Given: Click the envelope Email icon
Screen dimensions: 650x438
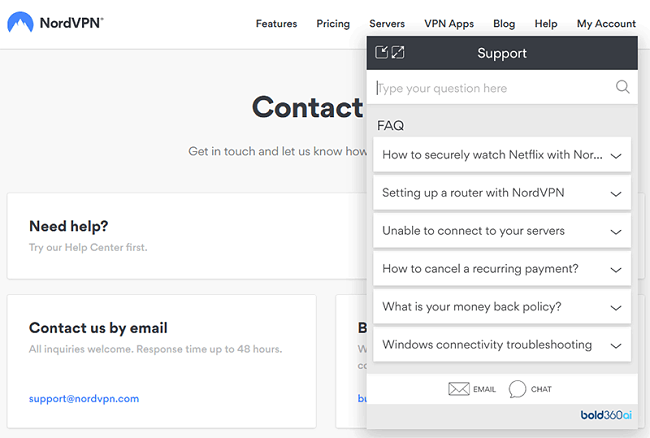Looking at the screenshot, I should pyautogui.click(x=458, y=389).
